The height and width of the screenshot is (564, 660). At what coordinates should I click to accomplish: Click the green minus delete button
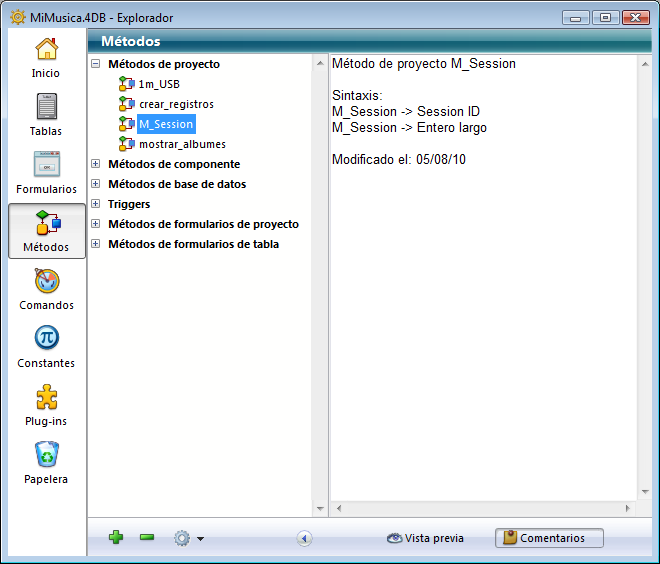(147, 538)
